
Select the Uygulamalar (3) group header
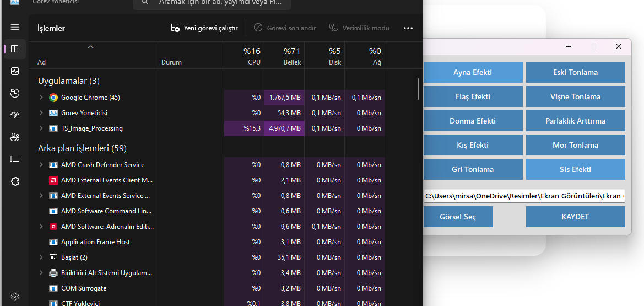69,80
